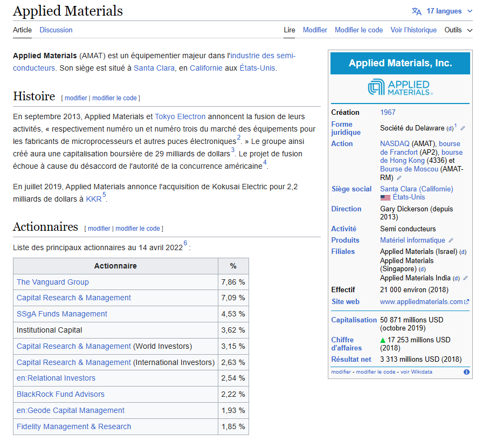Click the modifier link in infobox footer
This screenshot has height=448, width=489.
coord(341,372)
